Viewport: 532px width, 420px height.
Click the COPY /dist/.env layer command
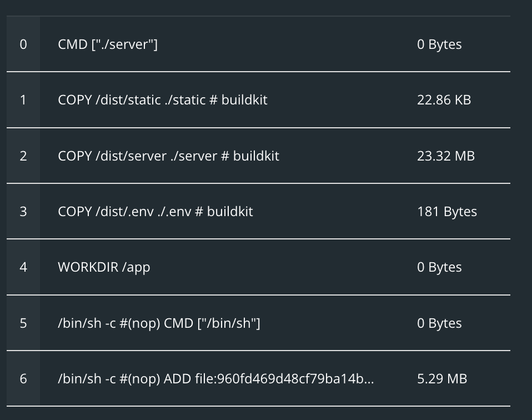pos(155,212)
